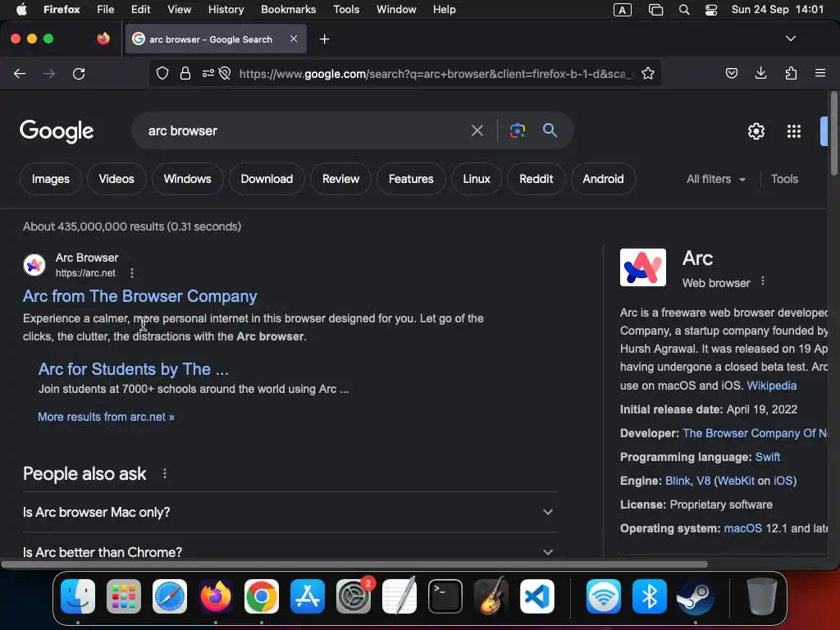The height and width of the screenshot is (630, 840).
Task: Close the arc browser Google Search tab
Action: point(294,39)
